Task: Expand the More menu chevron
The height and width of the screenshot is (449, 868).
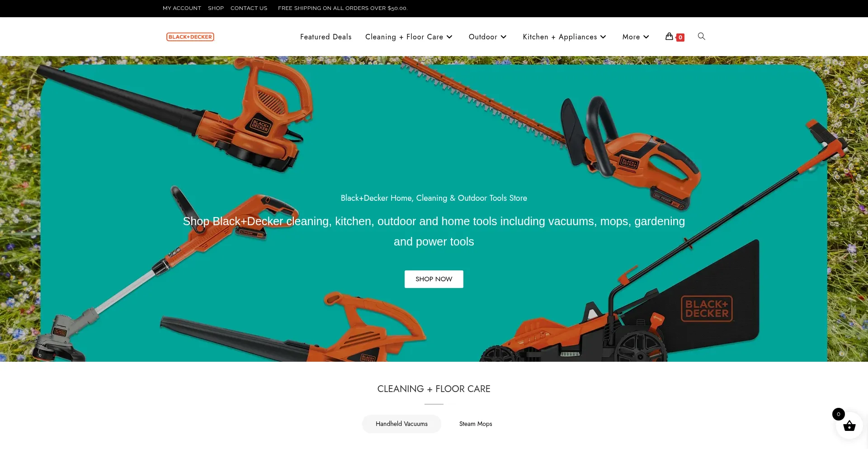Action: [x=646, y=37]
